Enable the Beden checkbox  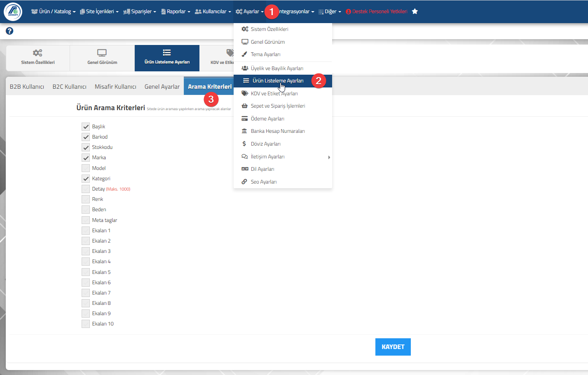[x=86, y=210]
